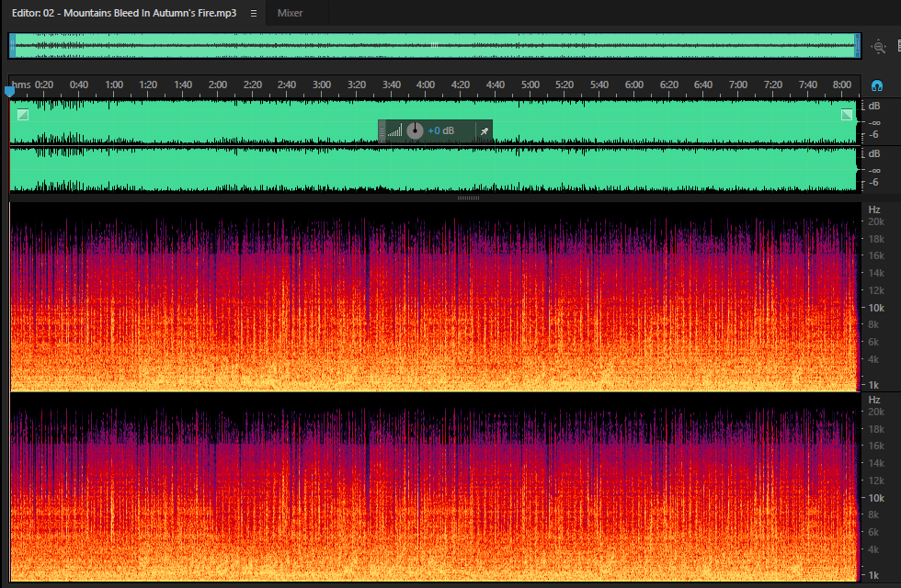Click the Hz label of the upper spectrogram
This screenshot has height=588, width=901.
click(874, 210)
